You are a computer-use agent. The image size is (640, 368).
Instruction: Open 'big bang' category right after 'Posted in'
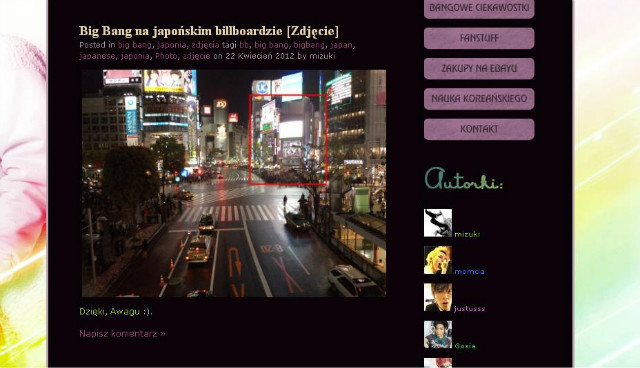(x=134, y=45)
